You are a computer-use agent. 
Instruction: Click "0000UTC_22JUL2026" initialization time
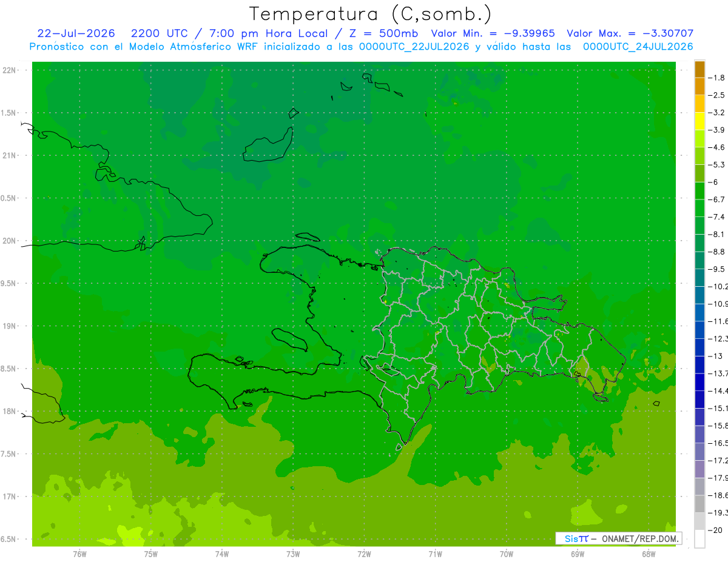coord(414,47)
